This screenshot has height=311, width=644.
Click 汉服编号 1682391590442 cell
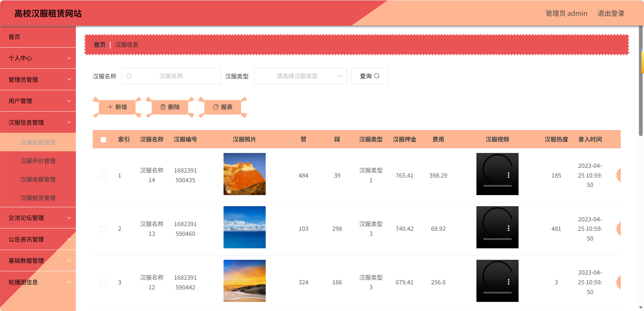pyautogui.click(x=185, y=282)
